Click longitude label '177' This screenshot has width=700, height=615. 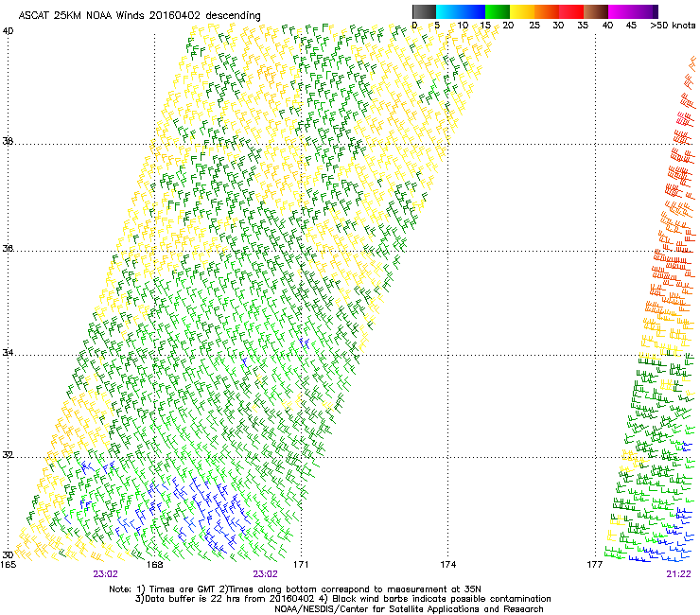coord(595,565)
